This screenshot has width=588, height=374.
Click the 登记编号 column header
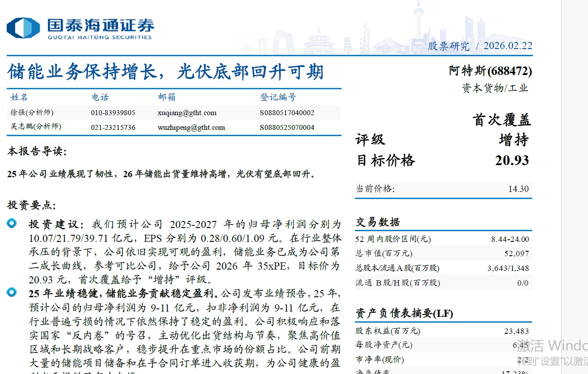[278, 97]
